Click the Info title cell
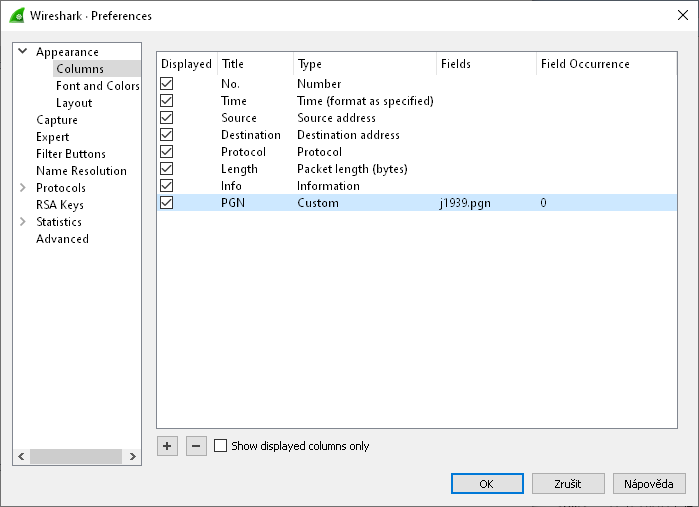This screenshot has height=507, width=699. 231,185
